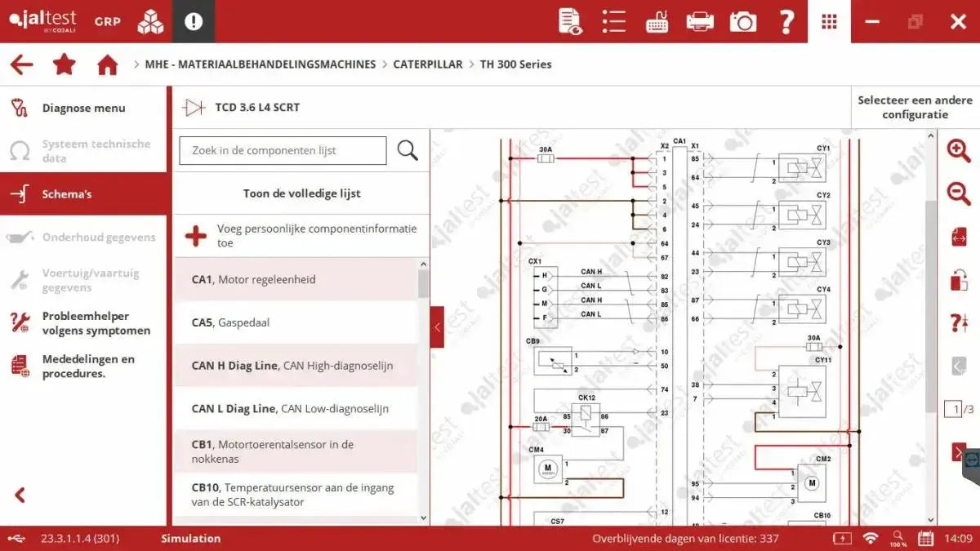The width and height of the screenshot is (980, 551).
Task: Open the print function
Action: point(699,21)
